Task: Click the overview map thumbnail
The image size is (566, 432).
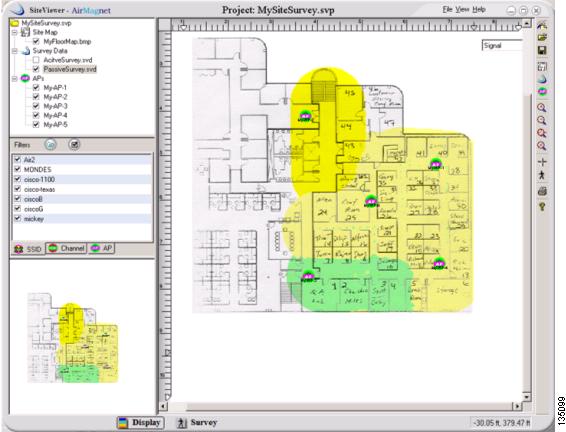Action: click(73, 338)
